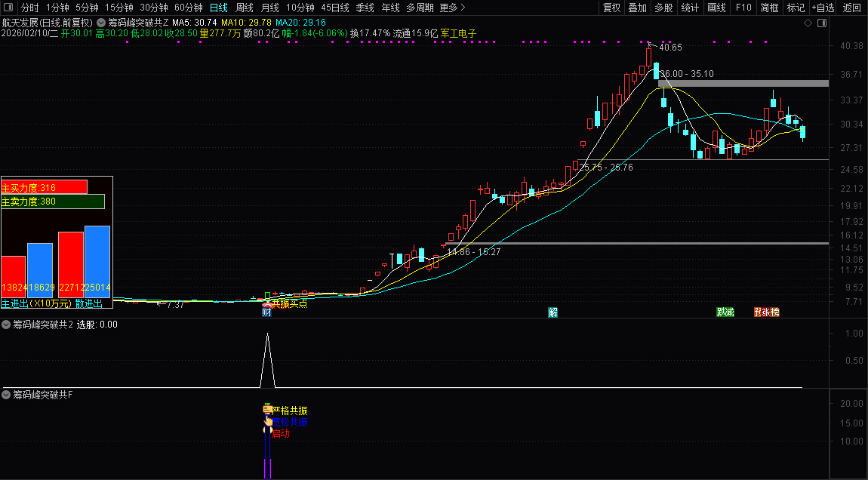Click the 40.65 peak price label
The height and width of the screenshot is (480, 868).
coord(670,48)
